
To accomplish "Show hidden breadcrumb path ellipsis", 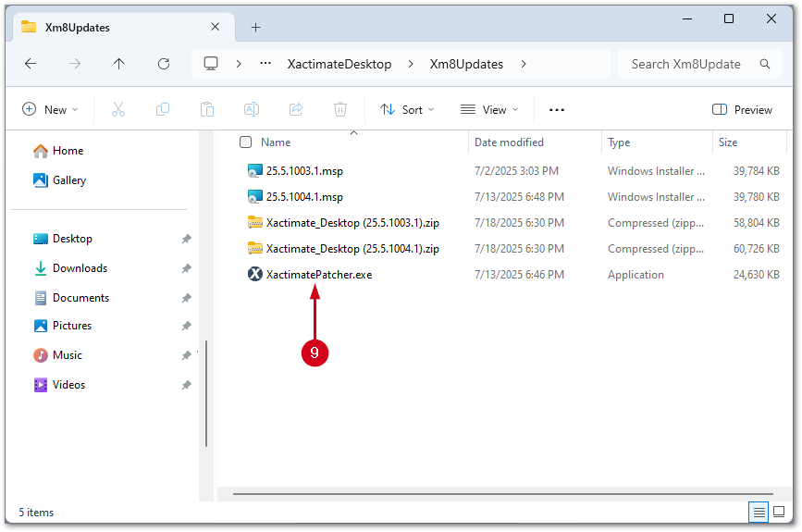I will pos(265,64).
